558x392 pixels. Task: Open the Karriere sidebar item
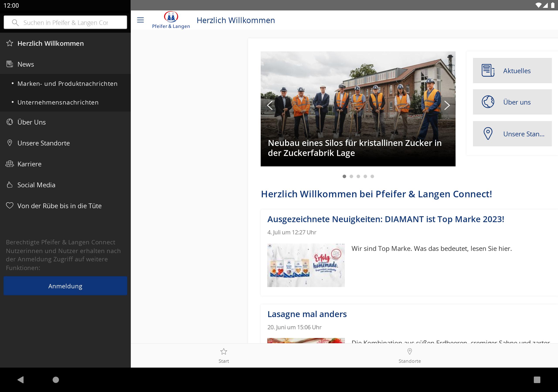(x=65, y=164)
